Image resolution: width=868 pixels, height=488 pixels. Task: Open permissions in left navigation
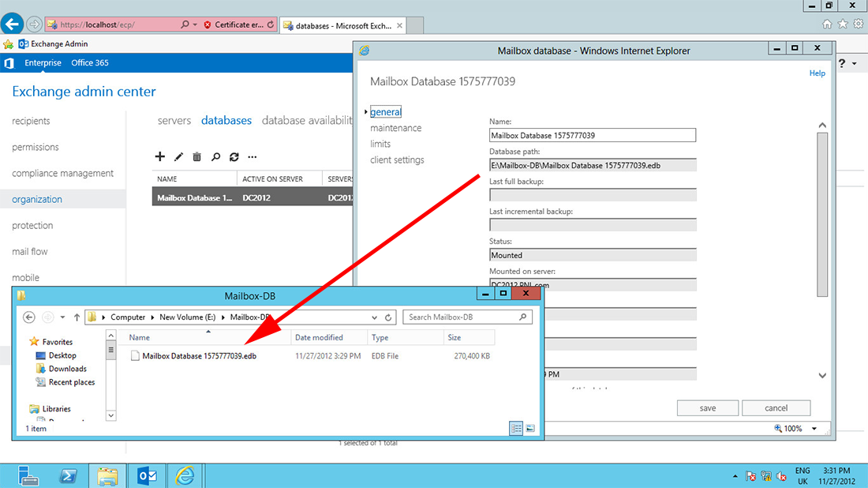[36, 147]
